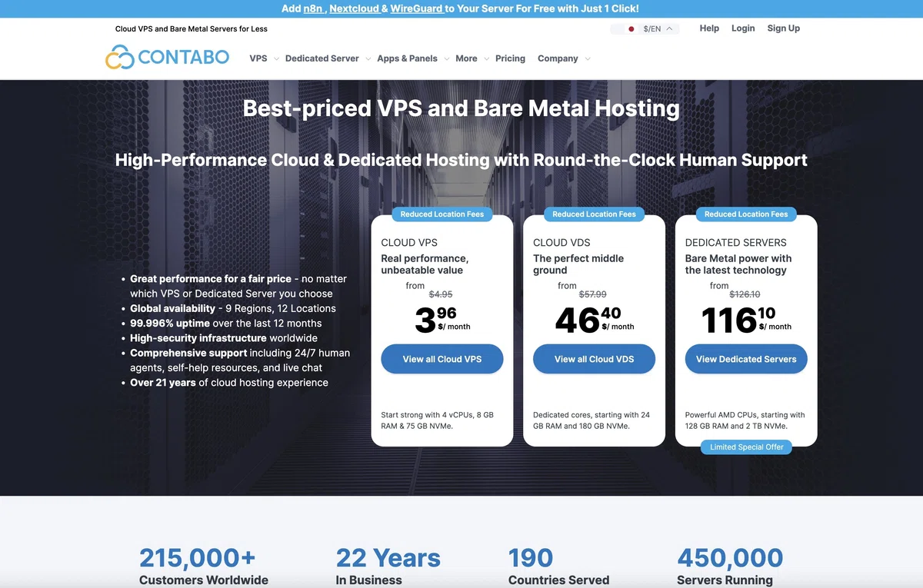Click Reduced Location Fees badge on Cloud VPS
923x588 pixels.
(442, 214)
